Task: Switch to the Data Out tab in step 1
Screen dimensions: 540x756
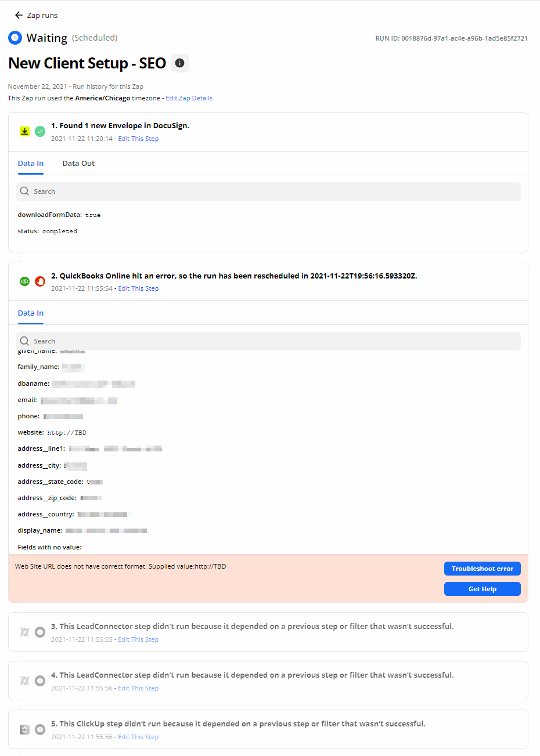Action: click(x=78, y=164)
